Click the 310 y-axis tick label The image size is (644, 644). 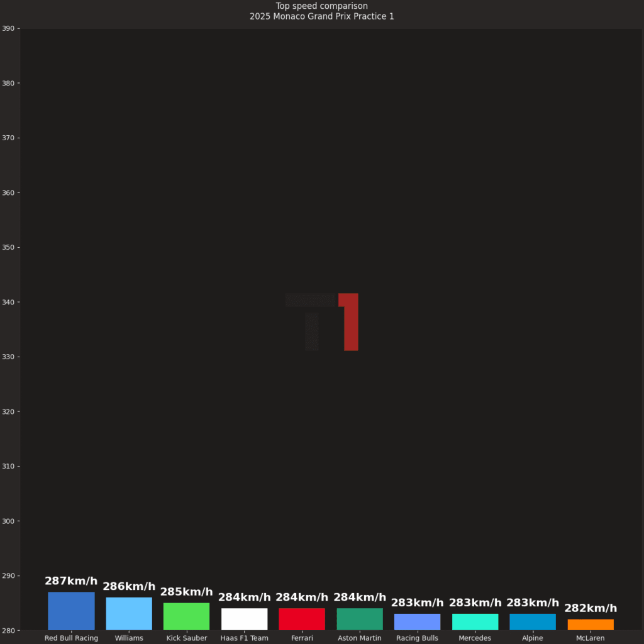(8, 466)
